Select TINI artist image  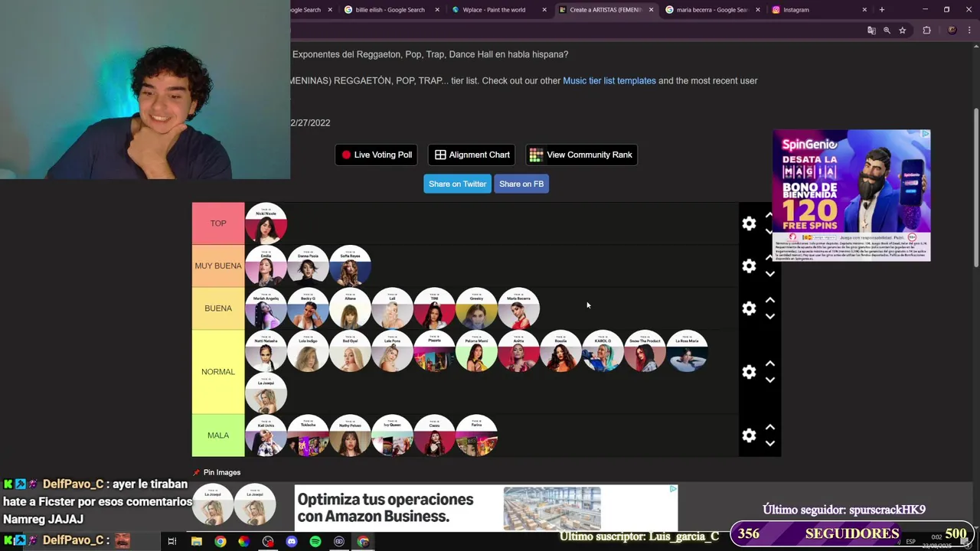(434, 308)
